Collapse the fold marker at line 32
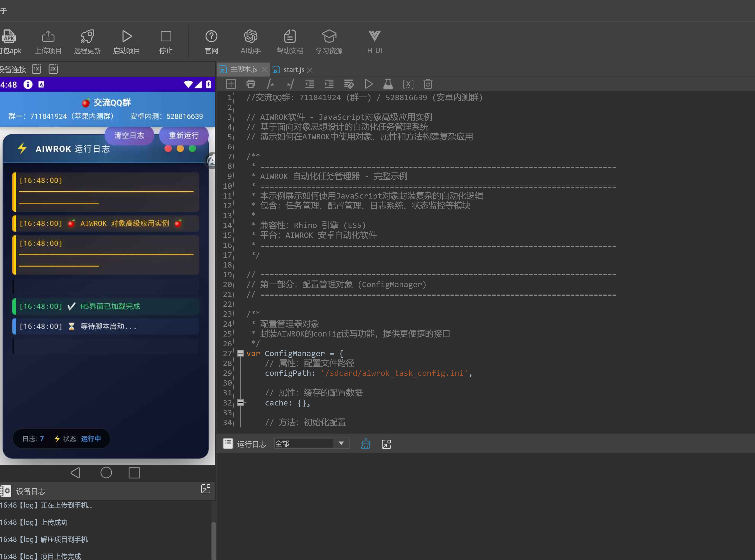 [240, 402]
